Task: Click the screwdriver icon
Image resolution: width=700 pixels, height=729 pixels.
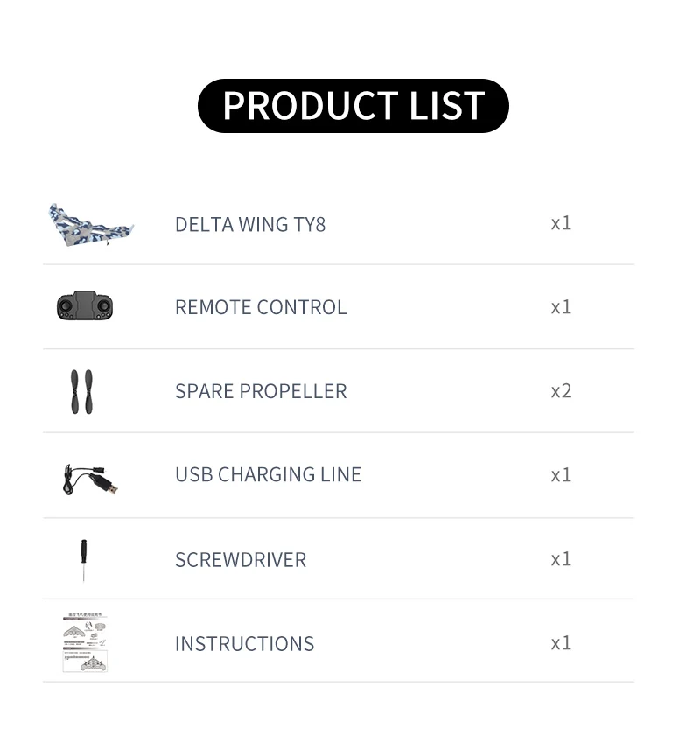Action: pos(84,560)
